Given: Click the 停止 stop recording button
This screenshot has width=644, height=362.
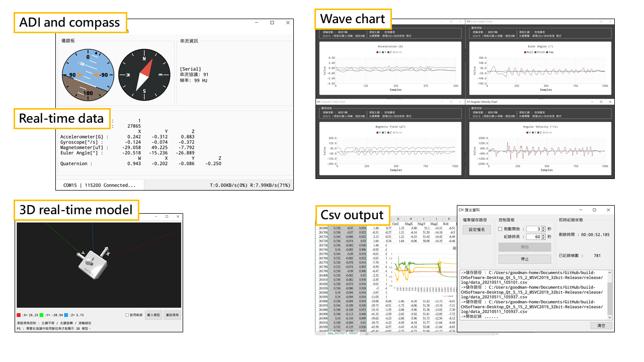Looking at the screenshot, I should point(525,259).
